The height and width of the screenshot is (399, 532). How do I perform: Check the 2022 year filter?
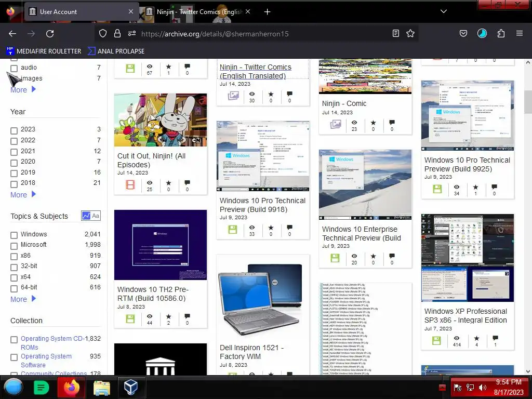[14, 141]
